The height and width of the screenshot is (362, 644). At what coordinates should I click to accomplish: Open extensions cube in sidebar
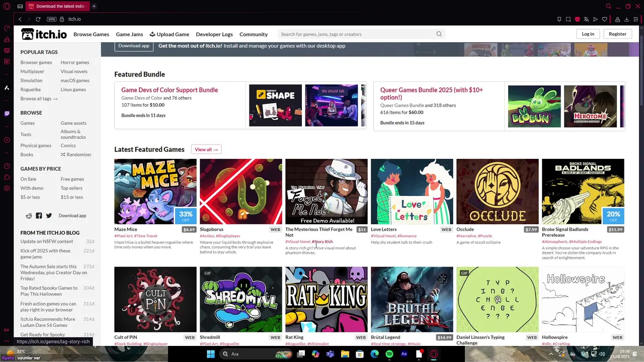pyautogui.click(x=7, y=177)
